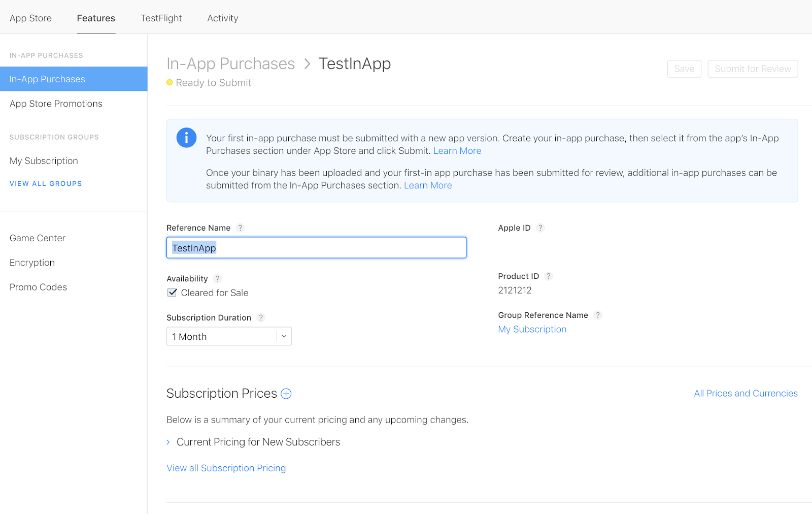Click the help icon beside Subscription Duration
The width and height of the screenshot is (812, 514).
(x=261, y=317)
